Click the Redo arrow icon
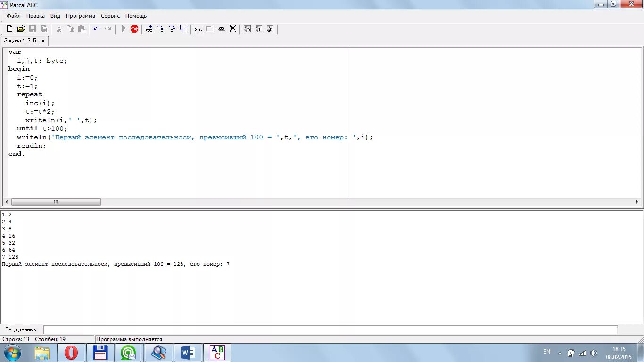The image size is (644, 362). pos(108,29)
